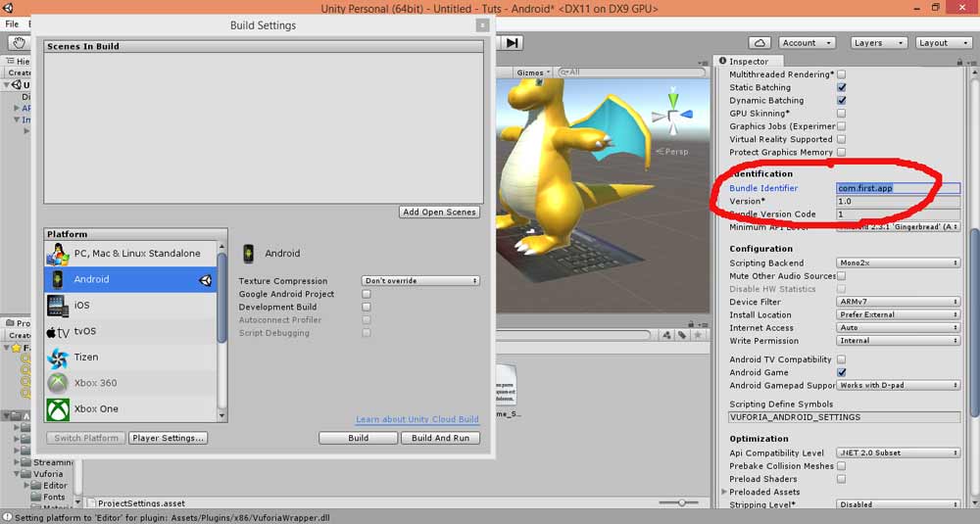Select the iOS platform icon

coord(58,306)
